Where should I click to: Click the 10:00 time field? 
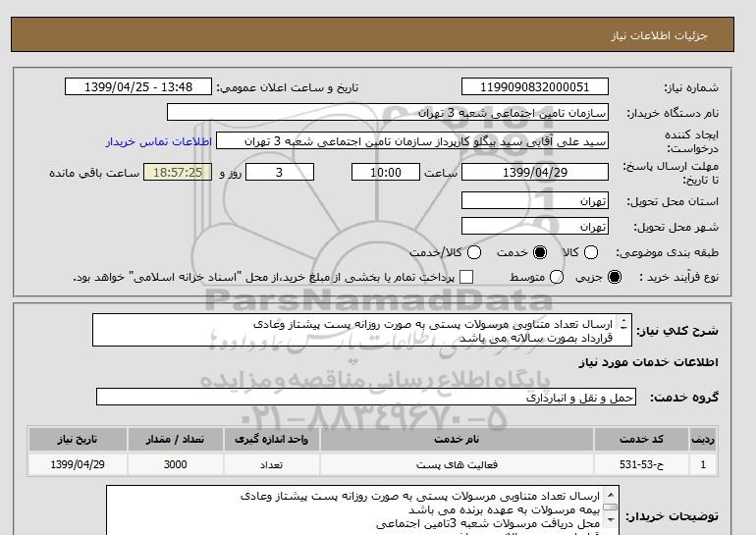pyautogui.click(x=386, y=172)
